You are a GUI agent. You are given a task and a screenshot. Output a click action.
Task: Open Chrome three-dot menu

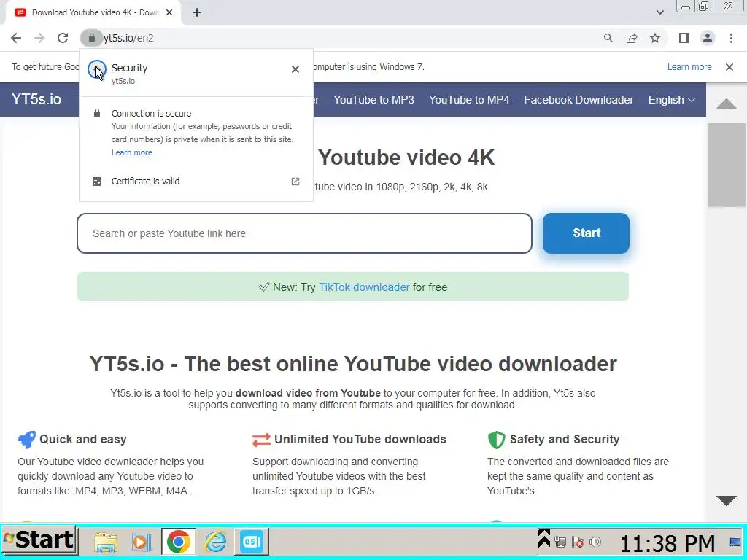click(x=731, y=38)
